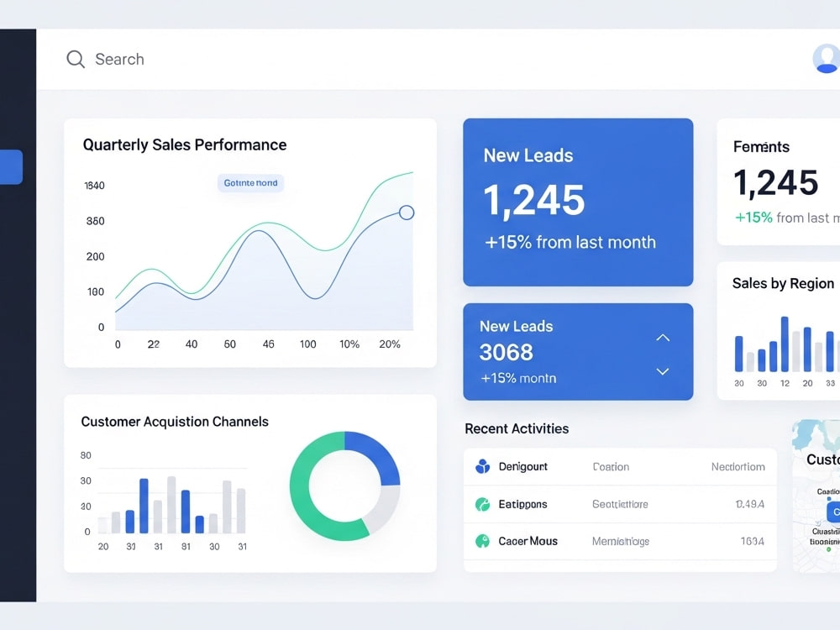Click the Necdortiom column header
The height and width of the screenshot is (630, 840).
pos(738,466)
